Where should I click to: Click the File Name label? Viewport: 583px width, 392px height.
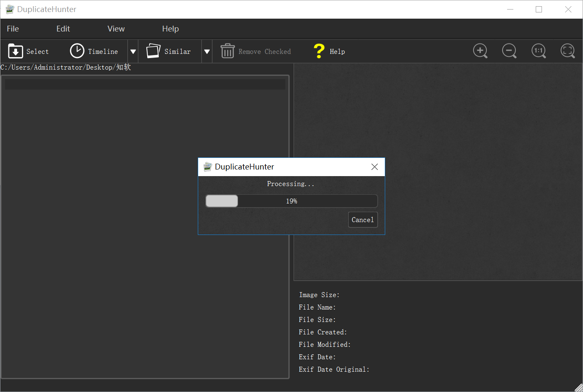317,307
